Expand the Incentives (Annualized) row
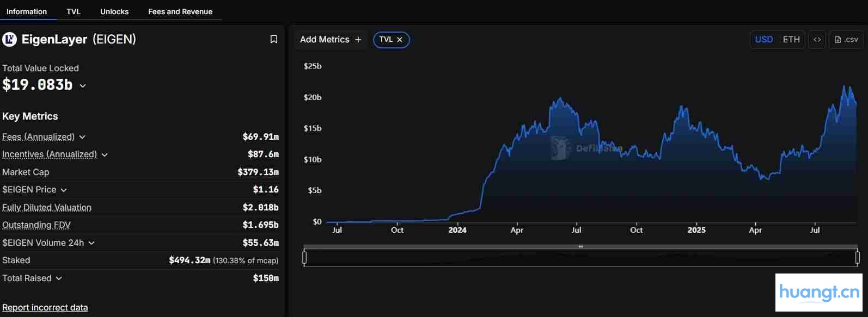The image size is (868, 317). (105, 155)
